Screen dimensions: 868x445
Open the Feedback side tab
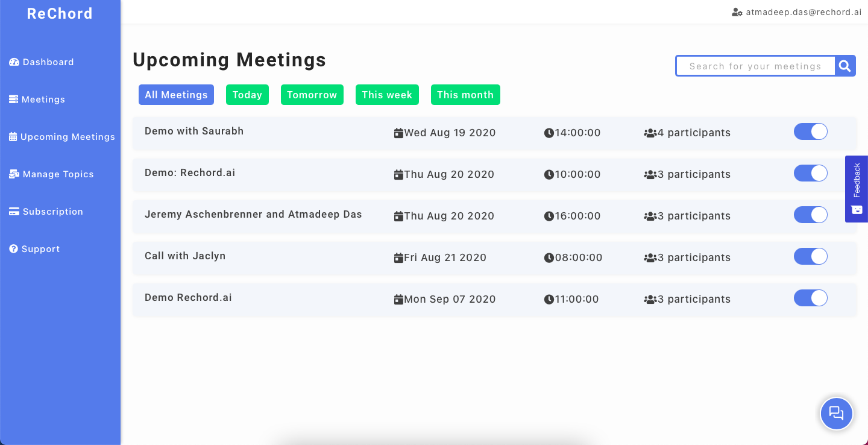(x=857, y=189)
